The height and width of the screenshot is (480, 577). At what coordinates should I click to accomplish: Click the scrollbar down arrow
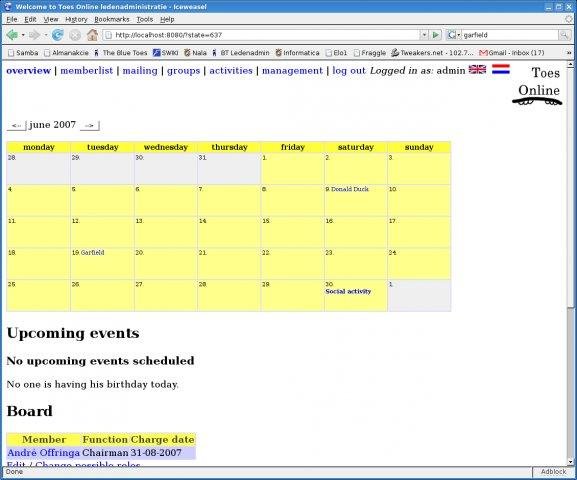[570, 462]
